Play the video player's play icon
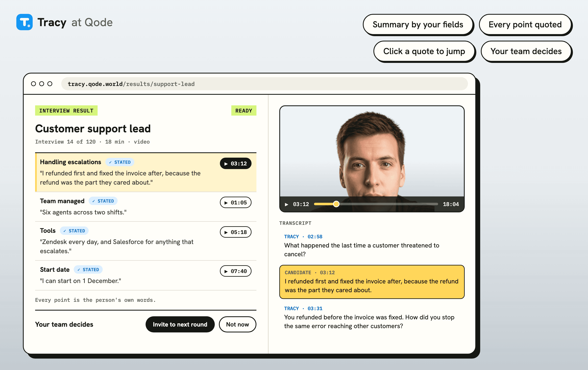This screenshot has height=370, width=588. coord(286,204)
